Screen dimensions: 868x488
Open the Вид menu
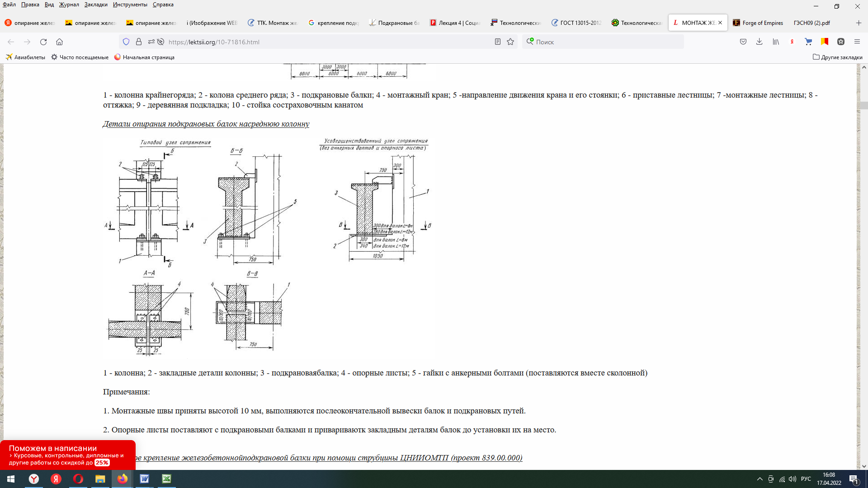coord(49,5)
